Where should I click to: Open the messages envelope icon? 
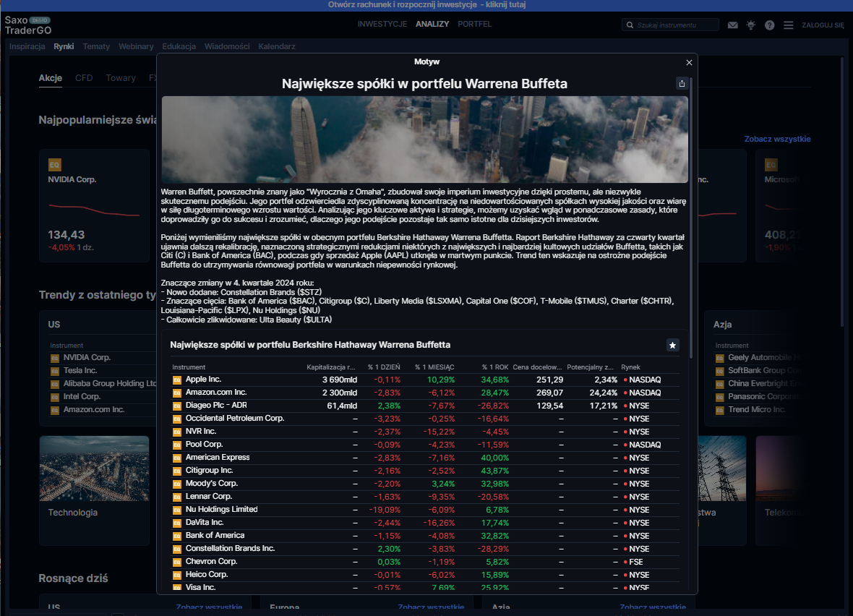click(733, 25)
